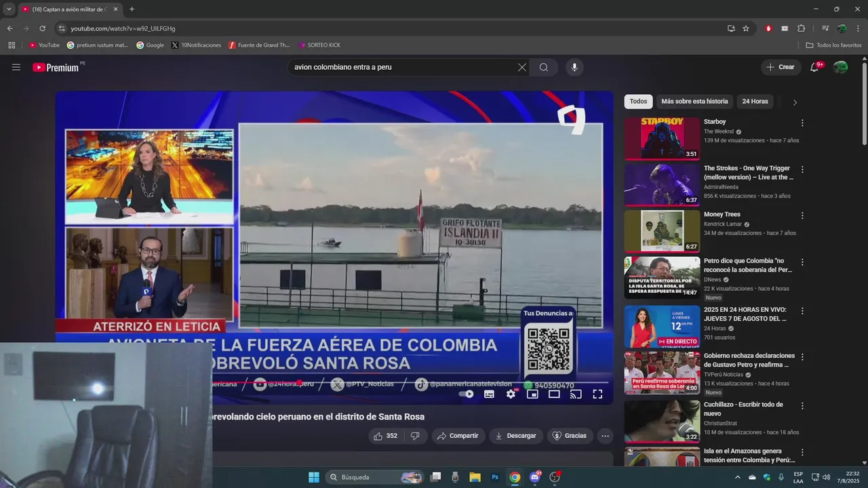Open options for 2025 EN 24 HORAS video
Screen dimensions: 868x488
(802, 310)
